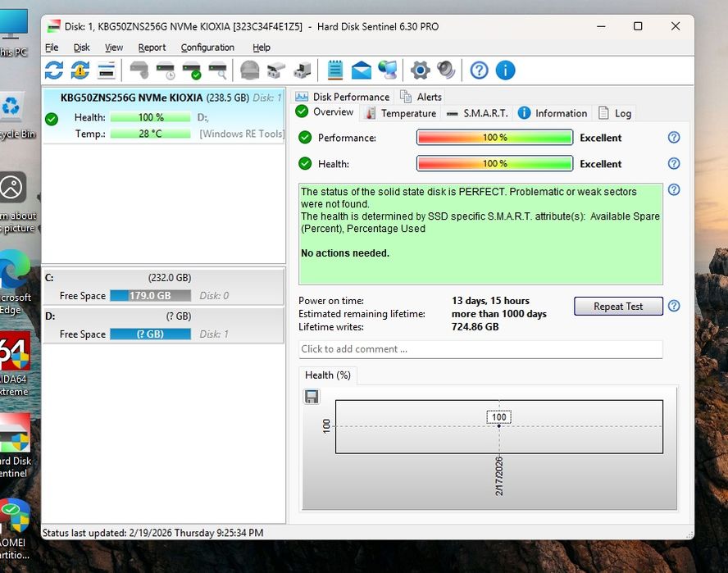The width and height of the screenshot is (728, 573).
Task: Switch to the Disk Performance tab
Action: (343, 97)
